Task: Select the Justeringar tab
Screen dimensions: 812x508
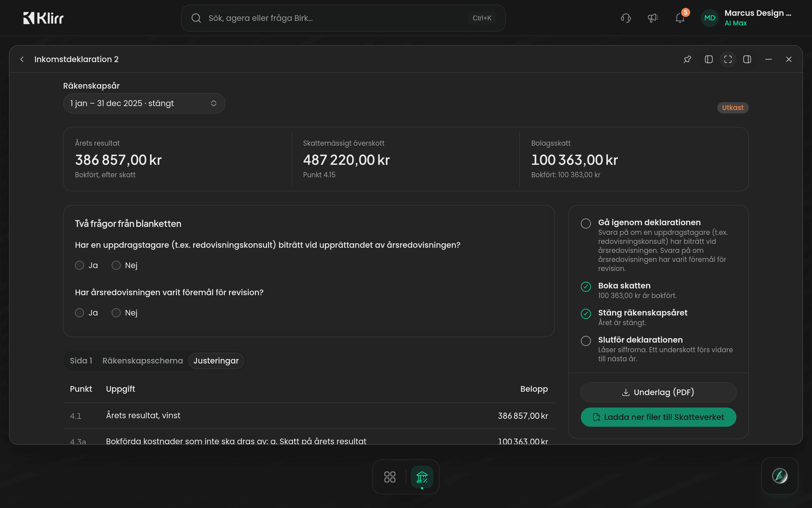Action: 216,361
